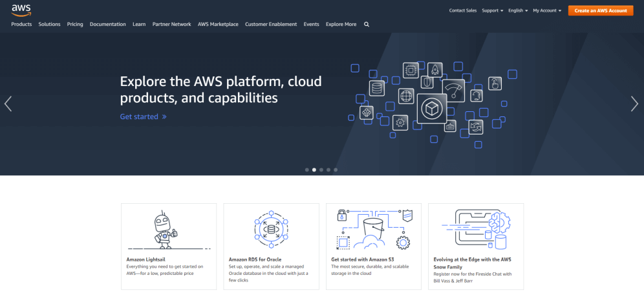Click the globe icon in hero graphic

406,96
